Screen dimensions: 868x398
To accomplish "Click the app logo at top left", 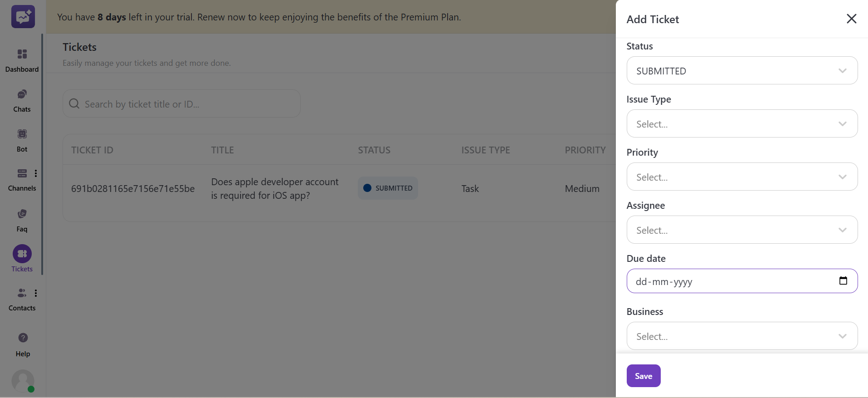I will click(23, 17).
